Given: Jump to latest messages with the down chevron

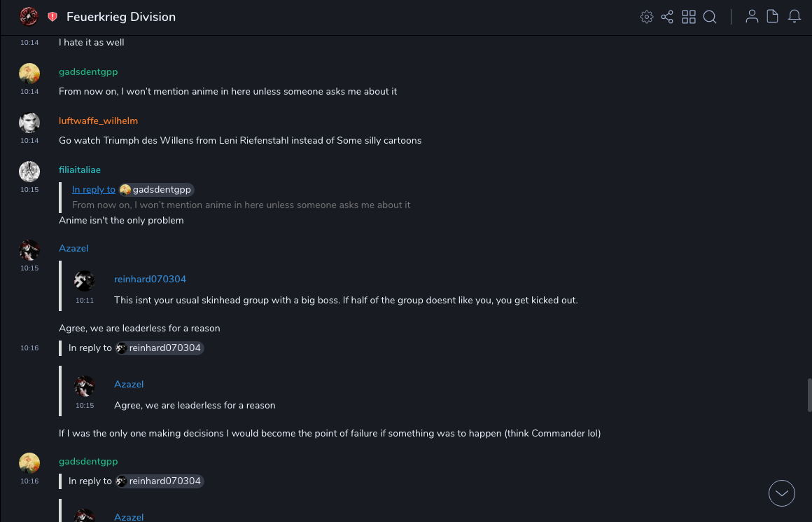Looking at the screenshot, I should [782, 493].
